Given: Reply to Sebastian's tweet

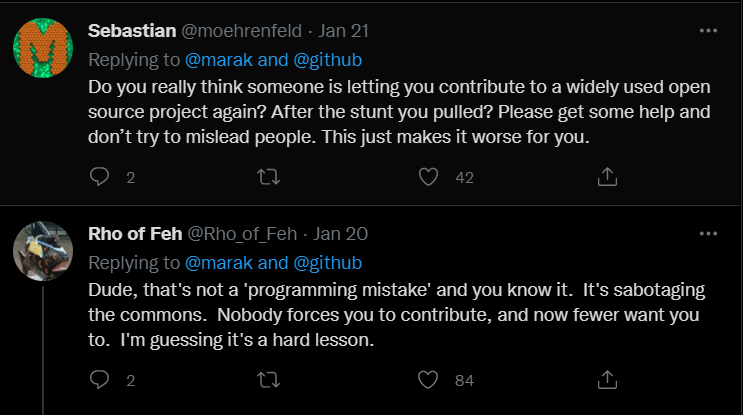Looking at the screenshot, I should (99, 176).
